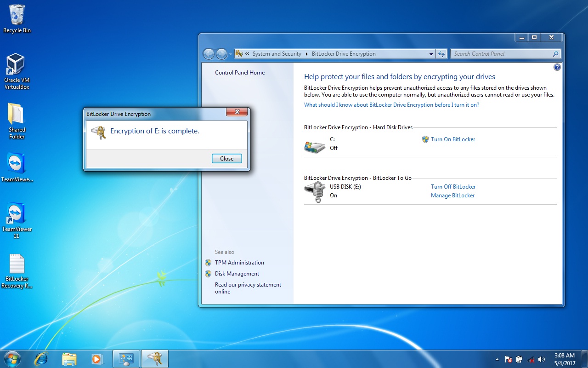588x368 pixels.
Task: Click the search magnifier icon in Control Panel
Action: (x=555, y=54)
